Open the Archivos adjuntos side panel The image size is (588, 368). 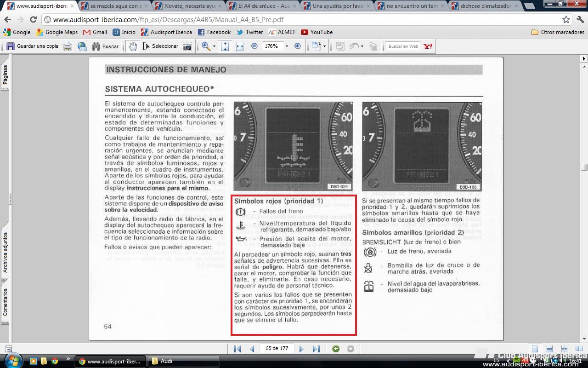[5, 253]
